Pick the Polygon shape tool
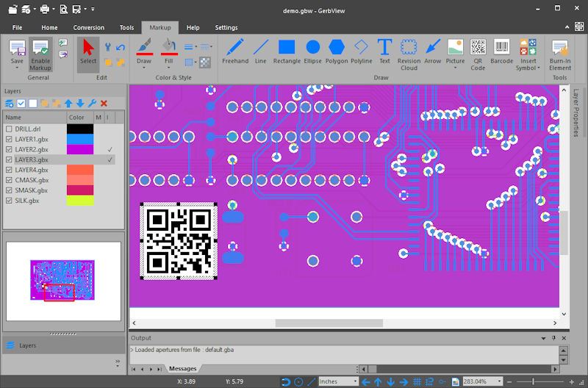The image size is (588, 388). (337, 51)
